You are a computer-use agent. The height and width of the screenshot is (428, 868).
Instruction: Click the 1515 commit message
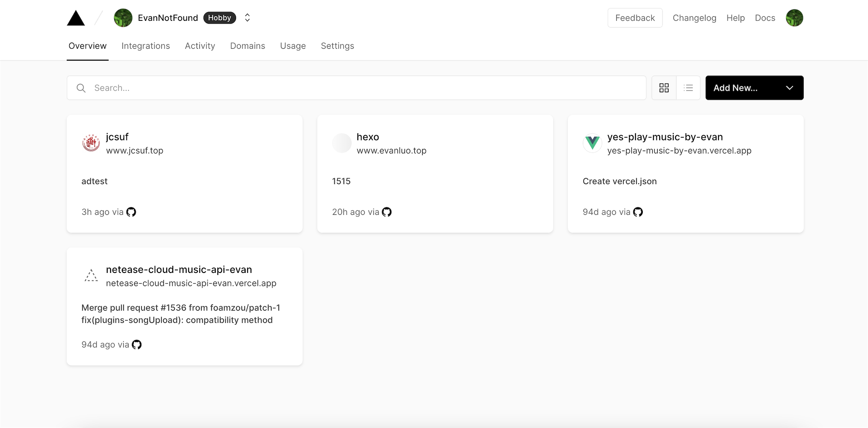click(341, 181)
